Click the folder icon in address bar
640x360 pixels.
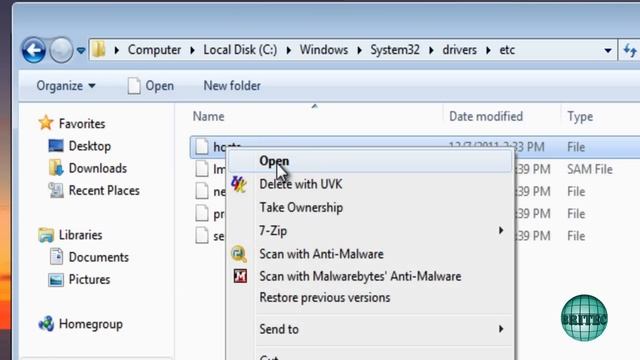[x=99, y=50]
